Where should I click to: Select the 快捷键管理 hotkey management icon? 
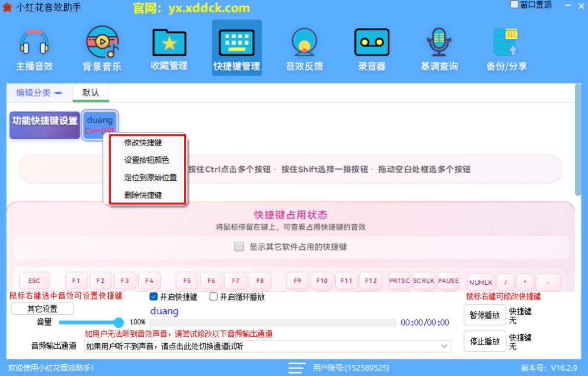(x=237, y=48)
